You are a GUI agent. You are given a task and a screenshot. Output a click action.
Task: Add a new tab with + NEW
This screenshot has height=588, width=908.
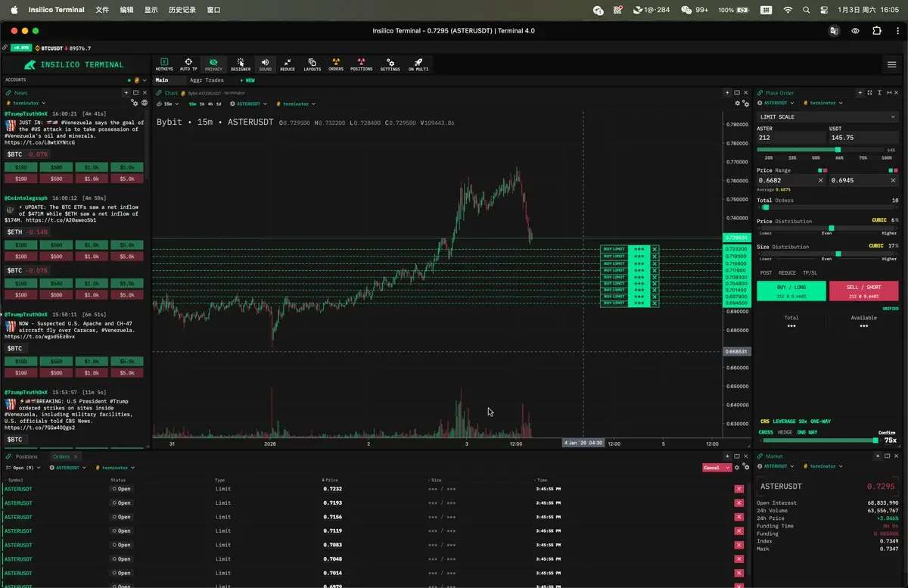(247, 79)
